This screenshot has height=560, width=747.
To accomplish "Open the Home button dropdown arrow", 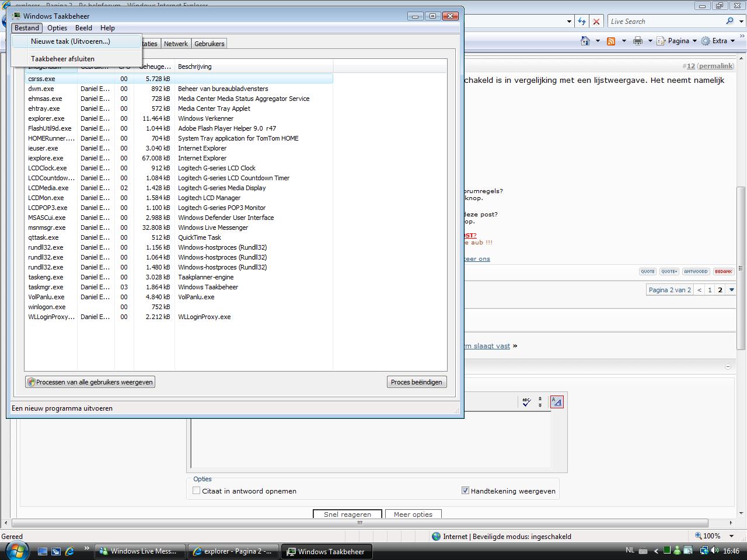I will click(x=598, y=41).
